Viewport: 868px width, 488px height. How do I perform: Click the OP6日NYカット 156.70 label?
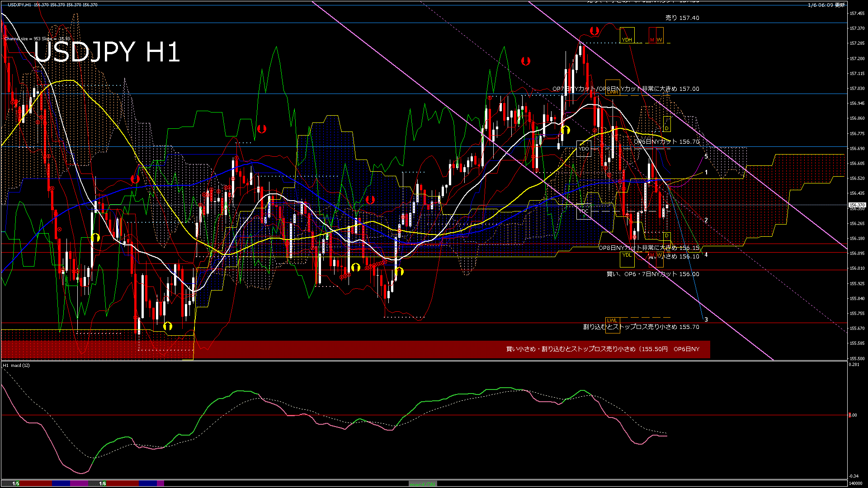pos(666,142)
